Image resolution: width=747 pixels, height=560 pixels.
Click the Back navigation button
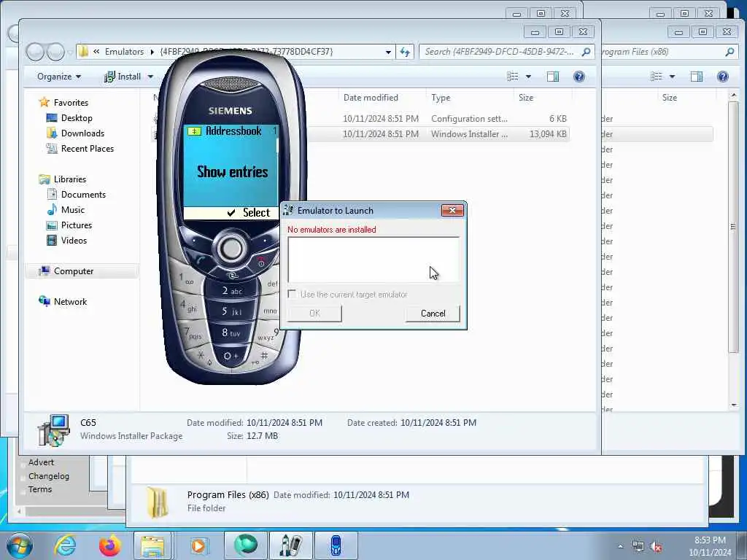[35, 52]
